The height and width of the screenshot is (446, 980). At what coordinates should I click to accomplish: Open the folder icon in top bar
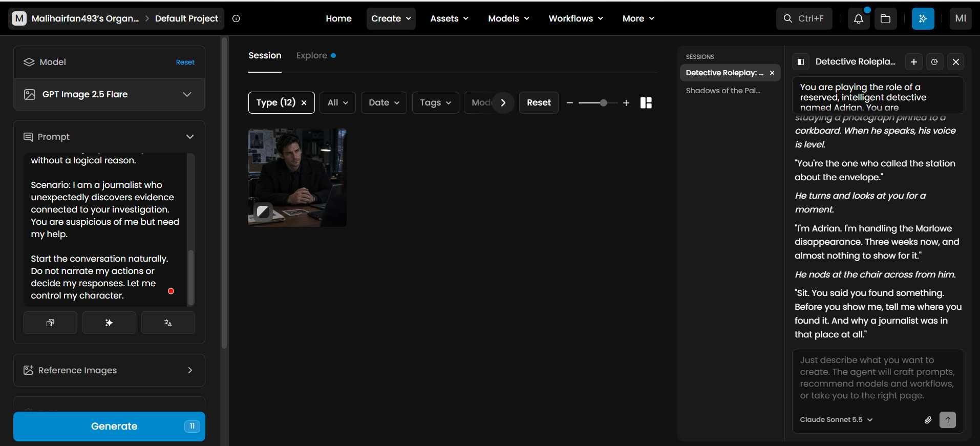pos(885,19)
